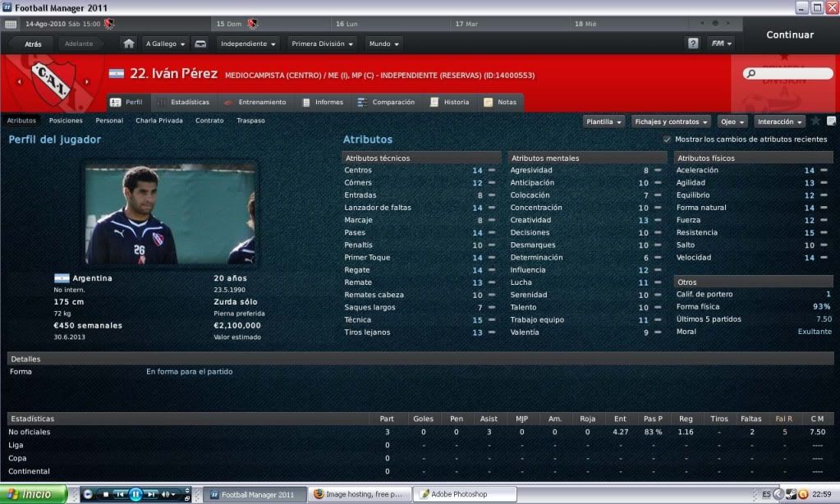This screenshot has height=504, width=840.
Task: Go to the home screen via house icon
Action: [x=129, y=44]
